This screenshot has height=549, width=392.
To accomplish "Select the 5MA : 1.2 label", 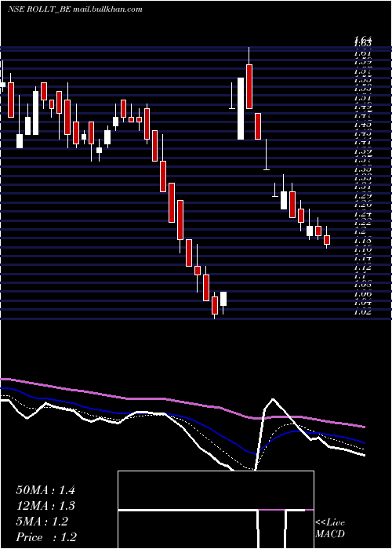I will click(42, 522).
